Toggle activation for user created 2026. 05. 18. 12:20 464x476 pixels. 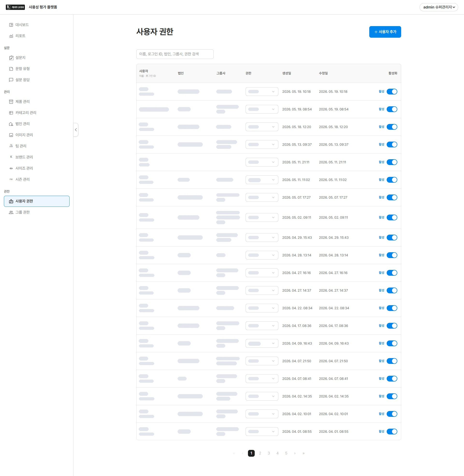pyautogui.click(x=392, y=127)
